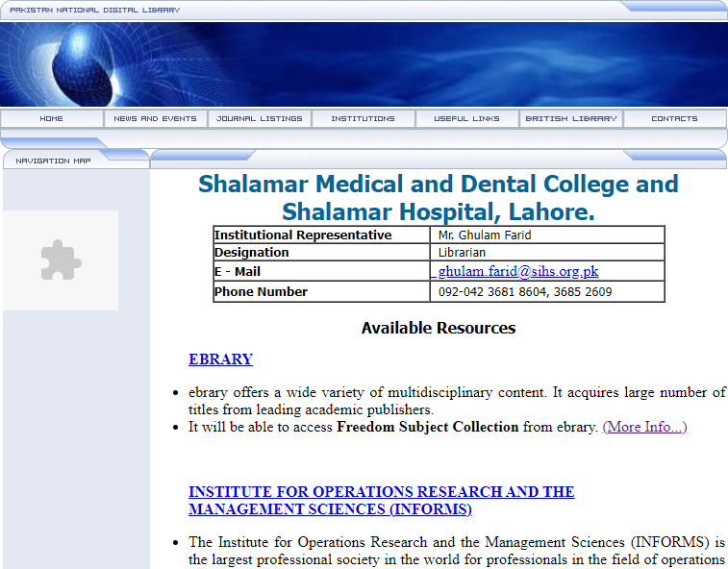Image resolution: width=728 pixels, height=569 pixels.
Task: Click the 'E - Mail' table cell
Action: pyautogui.click(x=322, y=271)
